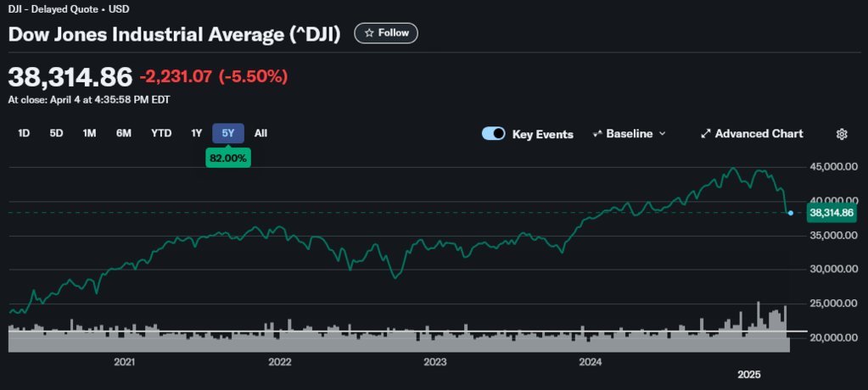Viewport: 868px width, 390px height.
Task: Select the 1M time range
Action: click(89, 133)
